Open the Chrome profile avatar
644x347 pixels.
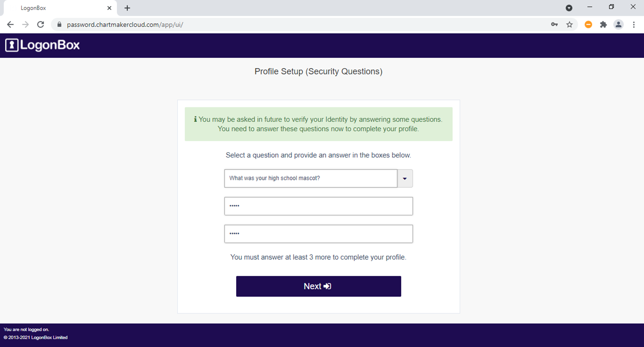(x=618, y=25)
